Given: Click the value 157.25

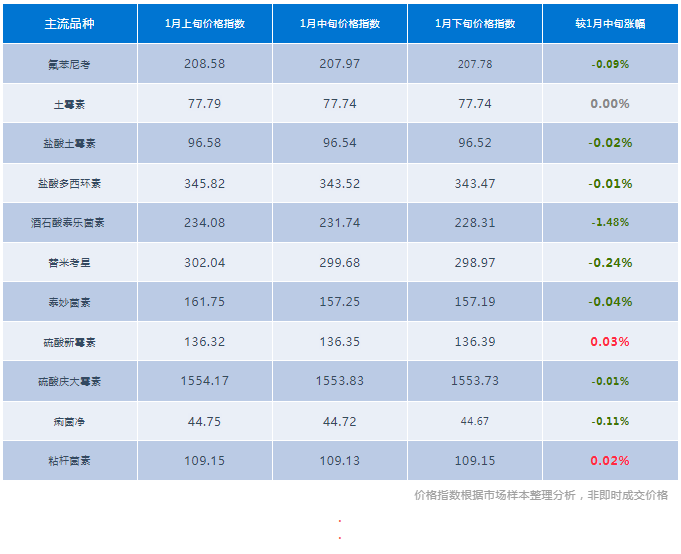Looking at the screenshot, I should click(x=340, y=302).
